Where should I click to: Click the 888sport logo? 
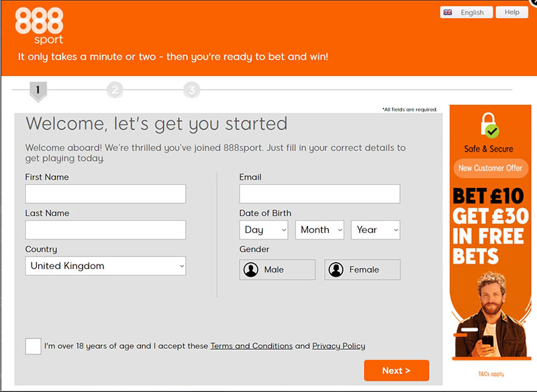pyautogui.click(x=40, y=26)
